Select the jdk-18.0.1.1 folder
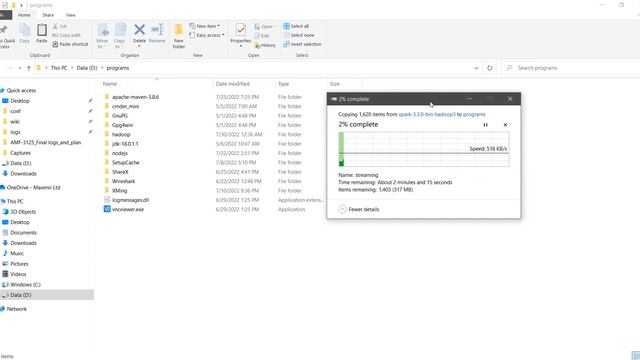The width and height of the screenshot is (640, 360). [125, 144]
